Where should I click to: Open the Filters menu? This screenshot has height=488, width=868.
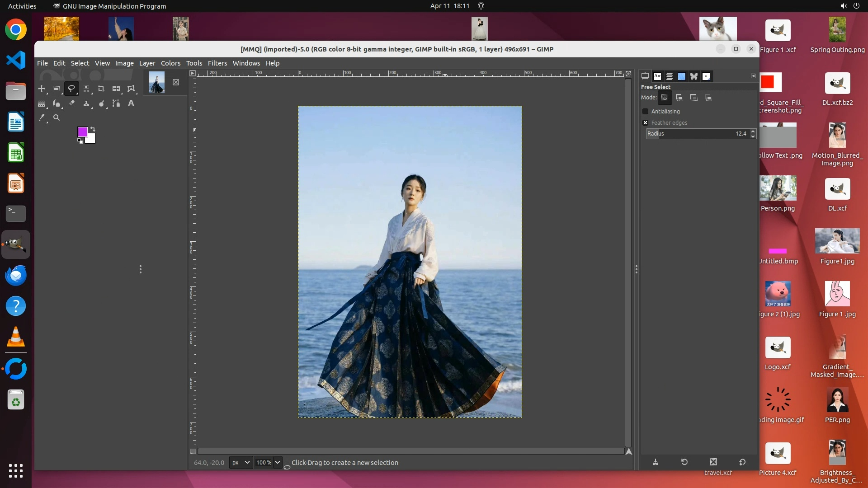click(x=217, y=63)
